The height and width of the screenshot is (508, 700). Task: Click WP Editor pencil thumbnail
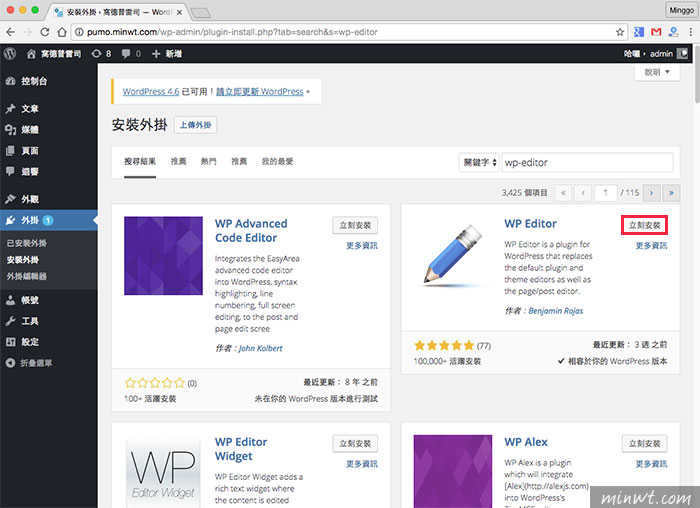coord(453,256)
